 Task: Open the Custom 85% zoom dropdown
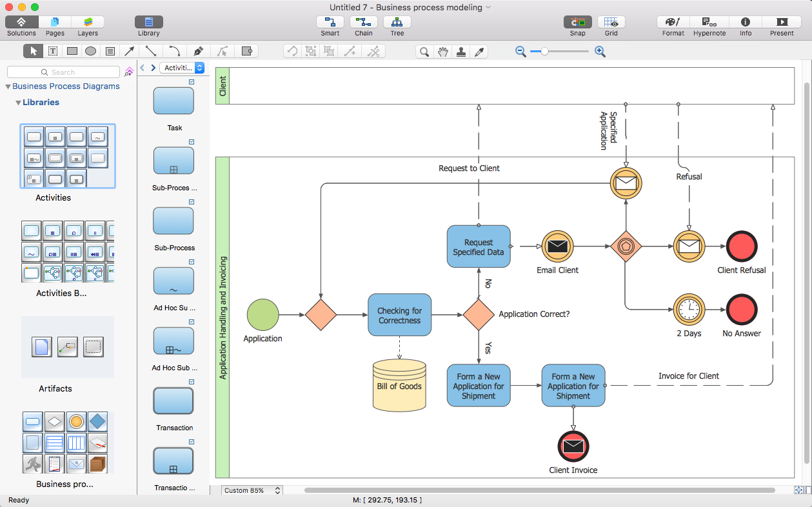pyautogui.click(x=252, y=490)
